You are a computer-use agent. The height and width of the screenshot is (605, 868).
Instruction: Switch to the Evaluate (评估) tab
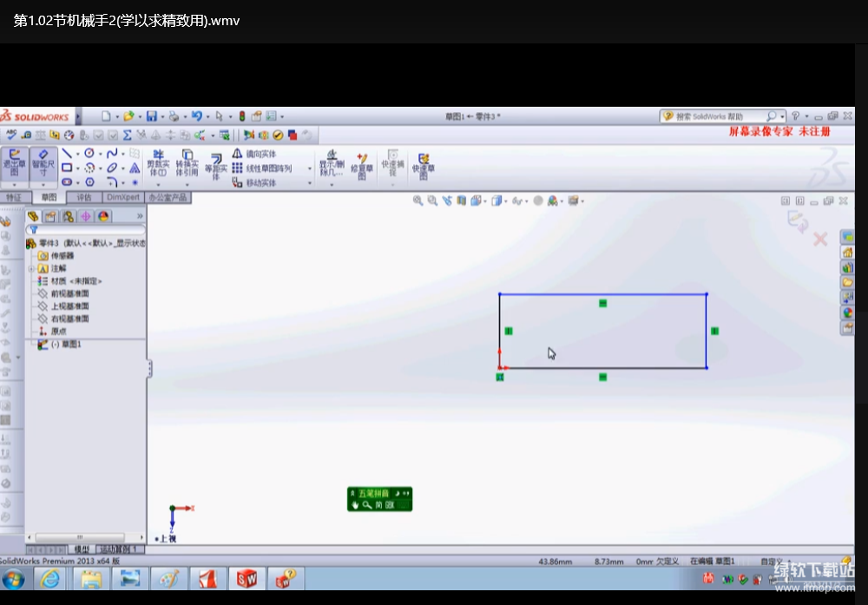click(84, 198)
